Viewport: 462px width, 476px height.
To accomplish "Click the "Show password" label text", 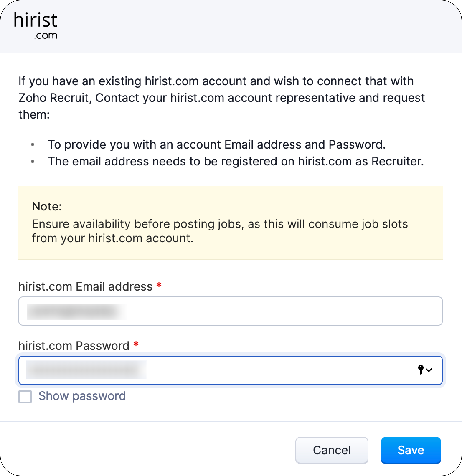I will click(82, 396).
